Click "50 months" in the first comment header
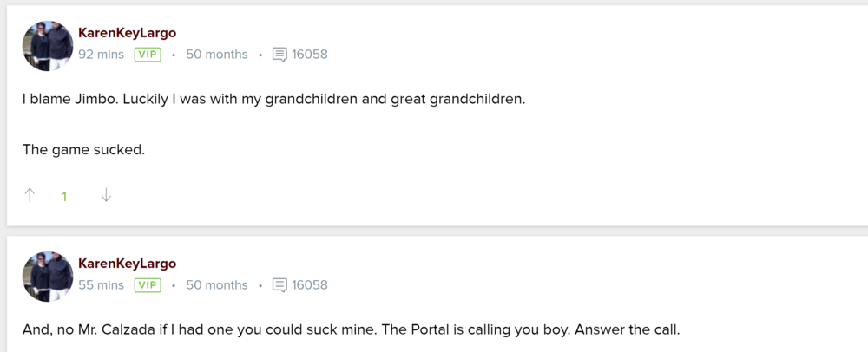The width and height of the screenshot is (868, 352). click(x=216, y=55)
